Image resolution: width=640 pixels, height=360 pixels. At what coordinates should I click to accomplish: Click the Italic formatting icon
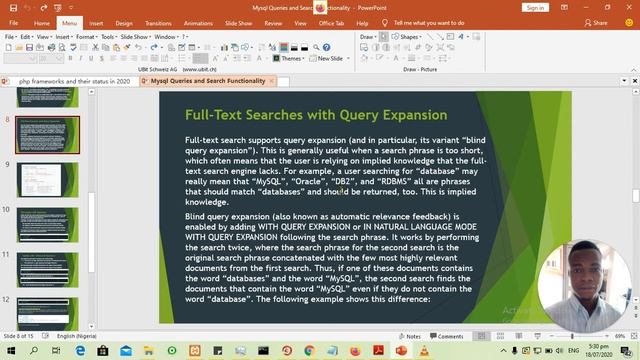click(x=80, y=58)
